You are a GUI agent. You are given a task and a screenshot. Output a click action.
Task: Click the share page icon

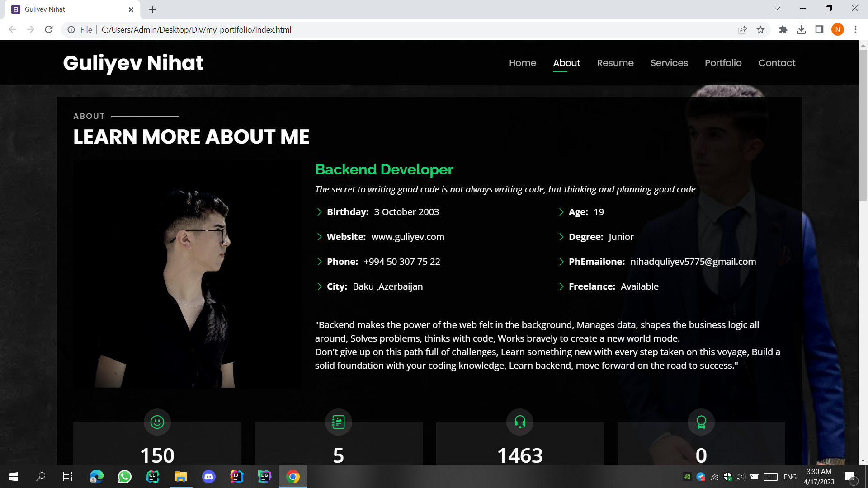(x=742, y=30)
